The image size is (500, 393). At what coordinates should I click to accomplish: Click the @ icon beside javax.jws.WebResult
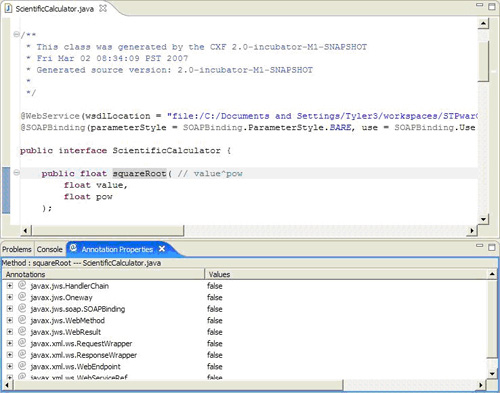pyautogui.click(x=22, y=331)
